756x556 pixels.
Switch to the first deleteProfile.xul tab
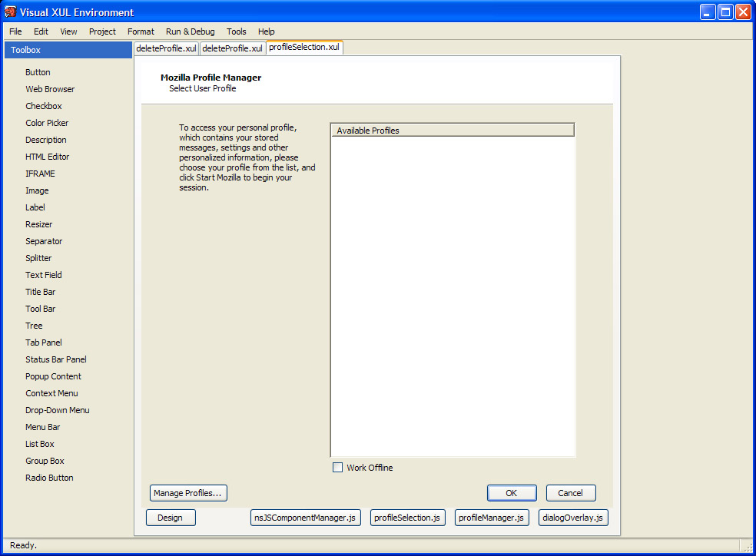tap(167, 48)
